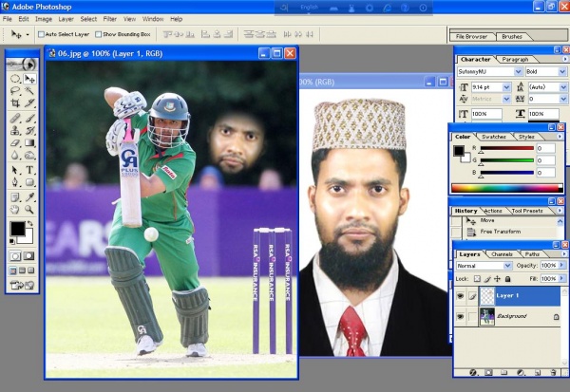570x392 pixels.
Task: Choose the Hand tool
Action: click(x=15, y=209)
